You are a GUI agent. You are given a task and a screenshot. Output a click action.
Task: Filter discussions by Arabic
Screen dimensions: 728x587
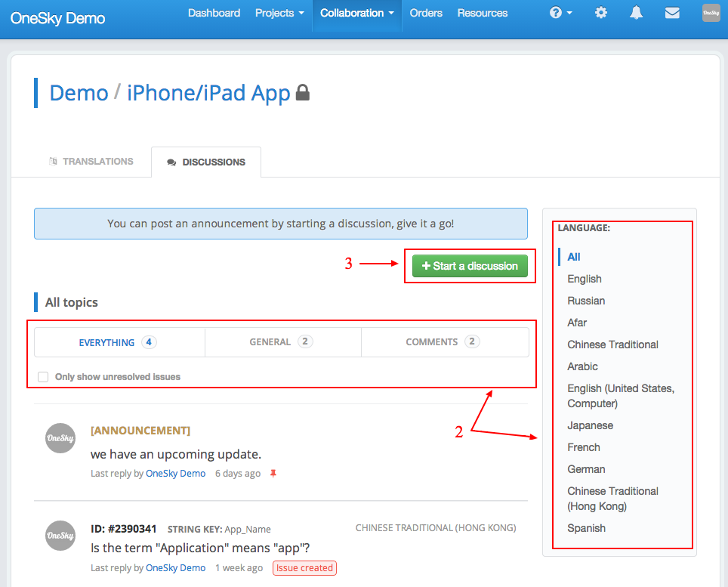(583, 366)
